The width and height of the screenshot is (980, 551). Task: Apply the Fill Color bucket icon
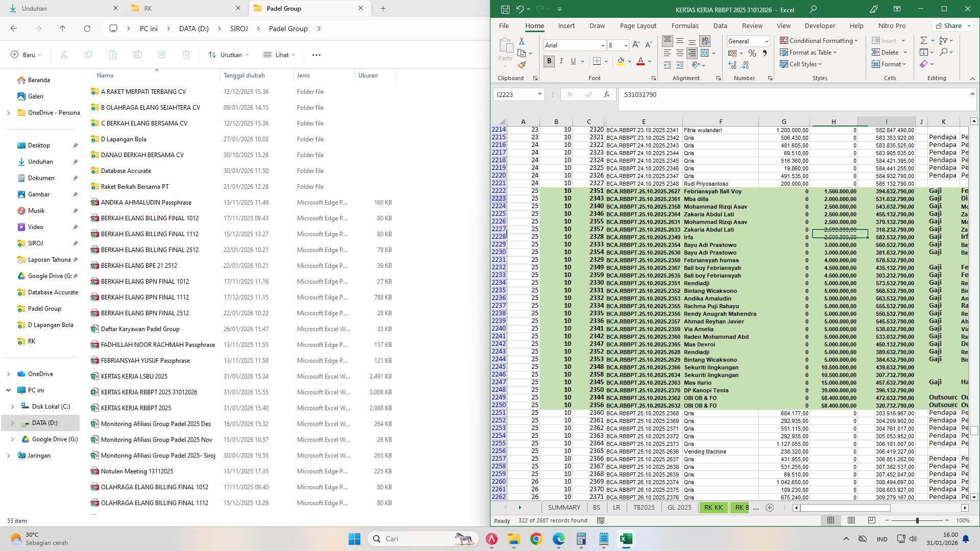[x=620, y=61]
